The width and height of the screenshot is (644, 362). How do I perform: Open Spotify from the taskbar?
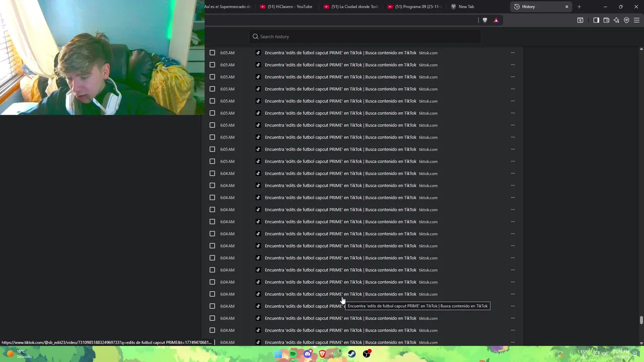click(x=293, y=354)
